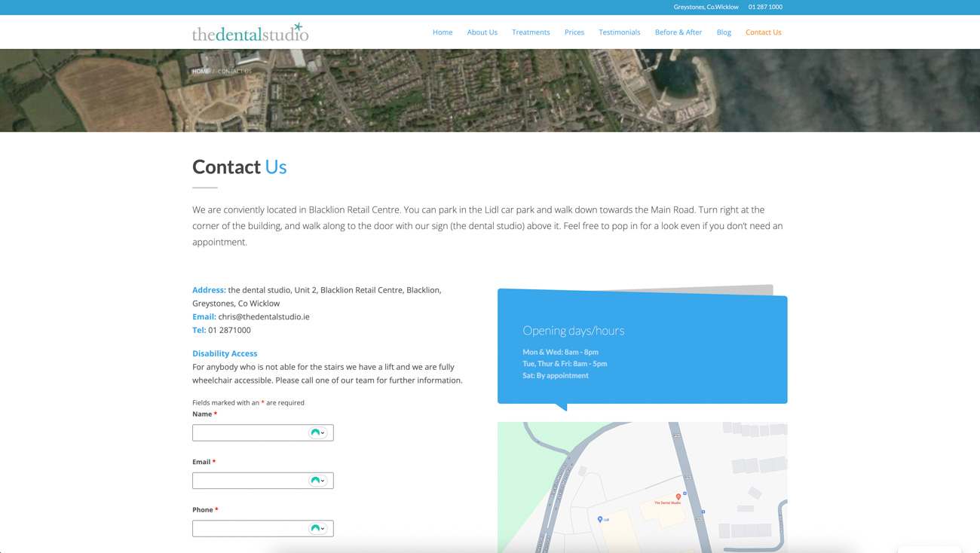Select the Prices navigation item

coord(574,32)
